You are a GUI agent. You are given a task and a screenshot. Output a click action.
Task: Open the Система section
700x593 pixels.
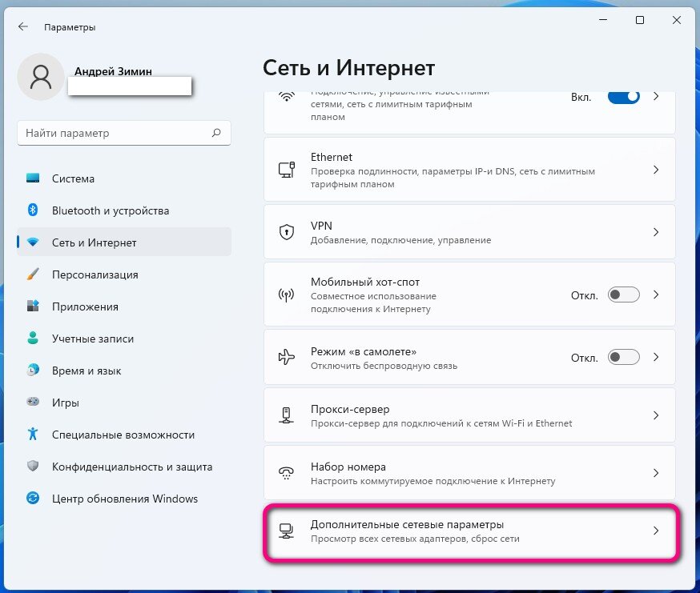coord(124,178)
